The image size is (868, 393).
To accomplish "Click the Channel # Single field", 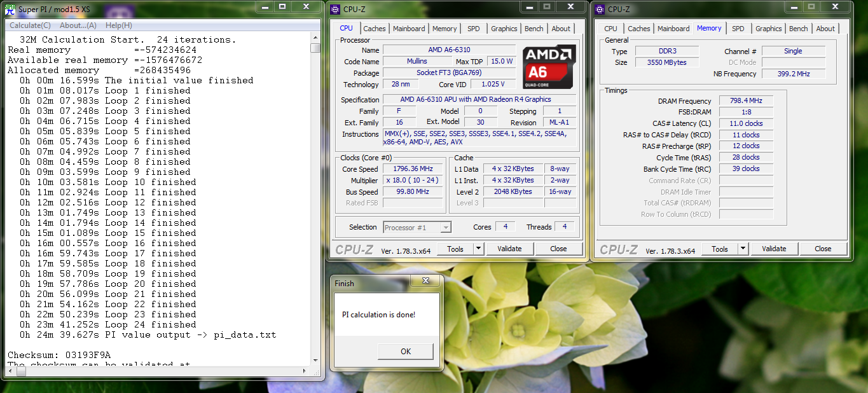I will click(794, 51).
